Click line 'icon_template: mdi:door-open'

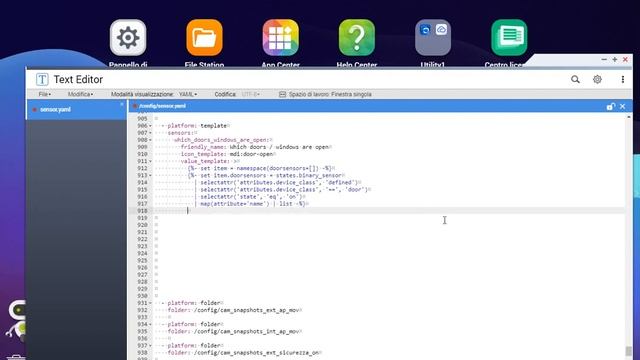click(x=227, y=154)
